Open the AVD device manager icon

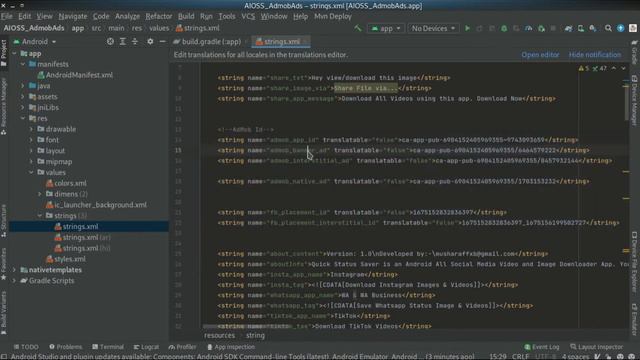click(x=580, y=28)
